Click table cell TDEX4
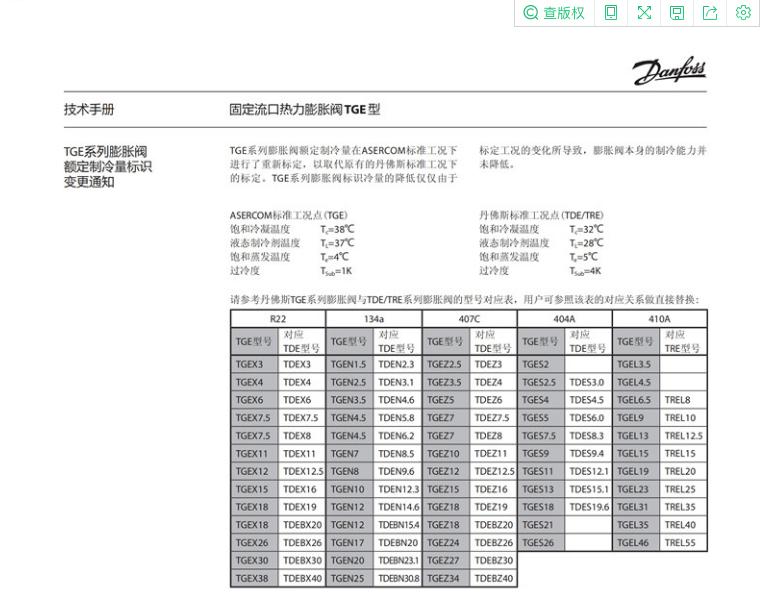The width and height of the screenshot is (770, 605). pos(302,382)
